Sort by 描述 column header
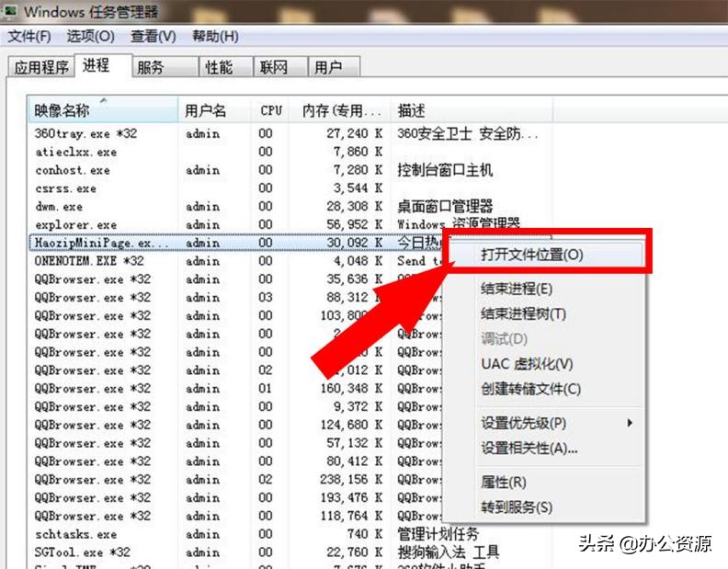 click(472, 110)
